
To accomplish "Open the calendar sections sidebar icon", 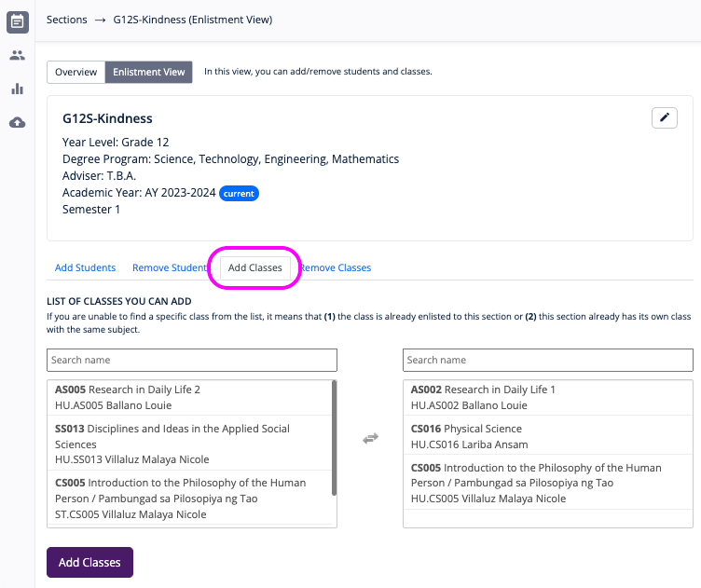I will pyautogui.click(x=17, y=21).
